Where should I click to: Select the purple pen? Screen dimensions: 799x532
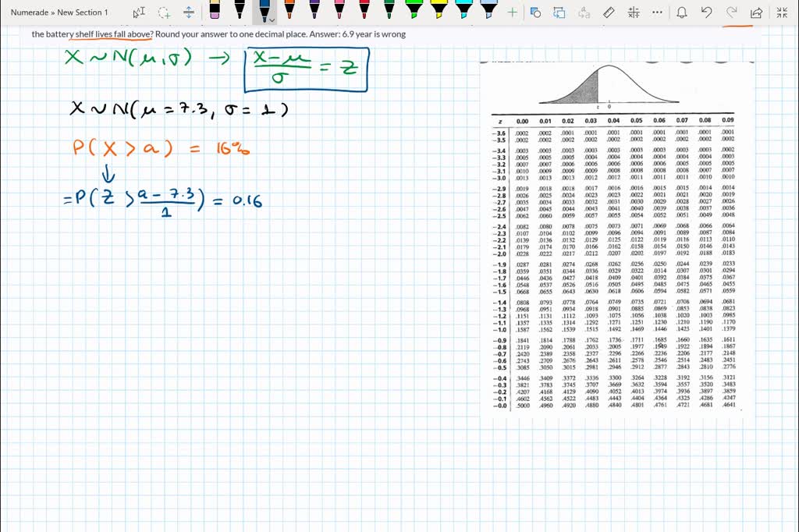pyautogui.click(x=314, y=10)
